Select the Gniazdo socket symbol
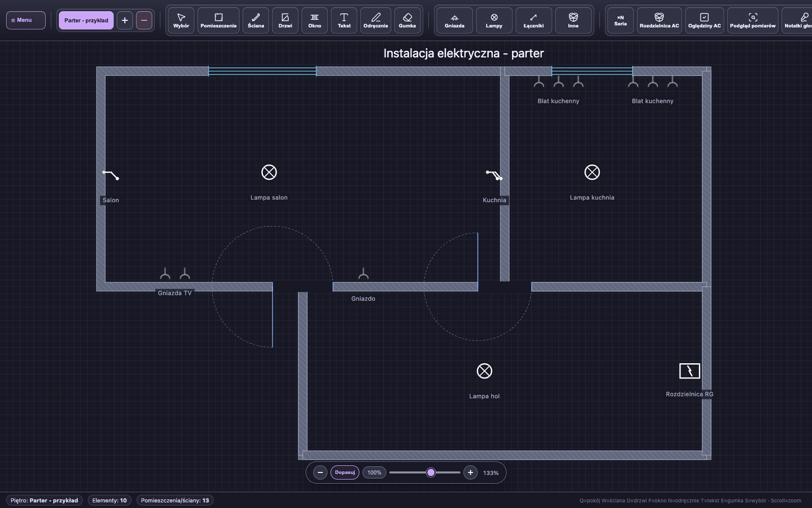 click(x=363, y=274)
